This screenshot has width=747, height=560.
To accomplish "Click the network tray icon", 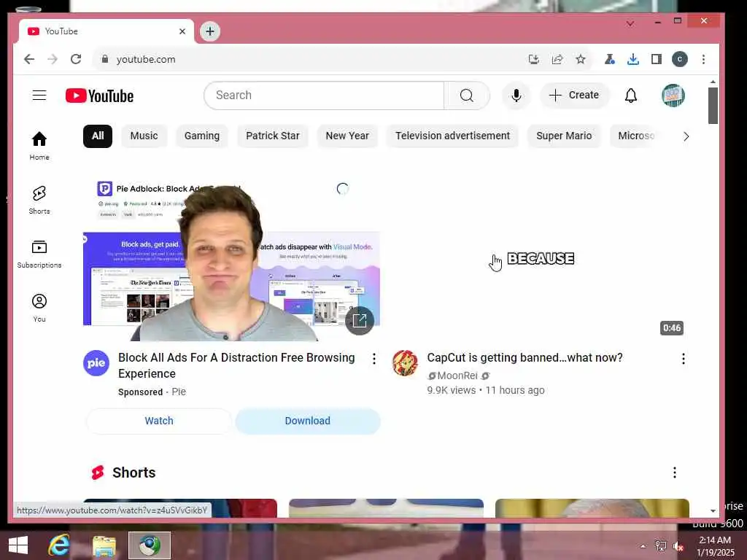I will [661, 546].
